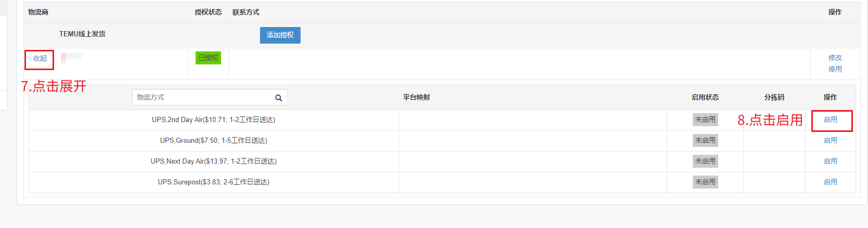Click 未启用 badge for UPS,2nd Day Air
Screen dimensions: 868x228
coord(705,119)
